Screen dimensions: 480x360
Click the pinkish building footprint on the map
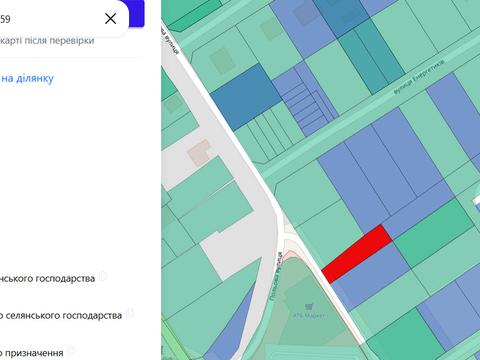[x=199, y=153]
